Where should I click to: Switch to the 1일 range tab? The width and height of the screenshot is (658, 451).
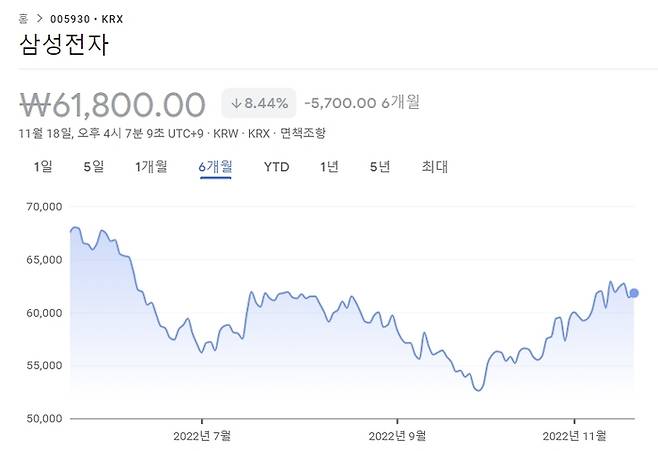coord(43,167)
